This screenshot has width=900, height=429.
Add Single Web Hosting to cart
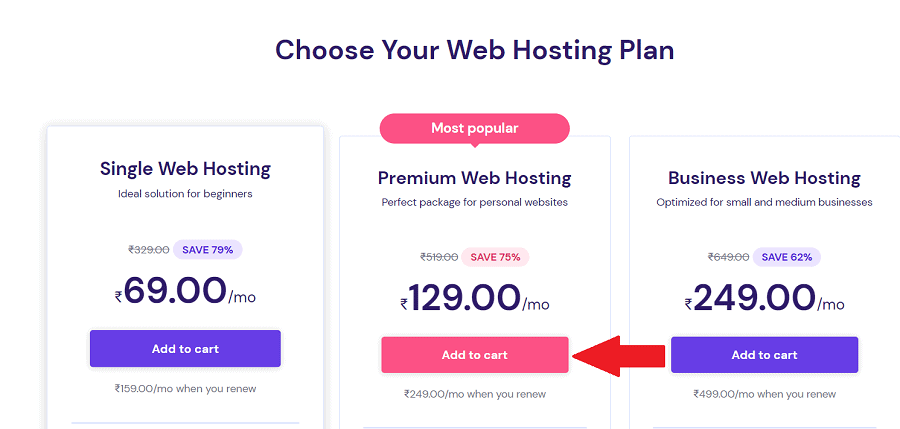coord(185,349)
